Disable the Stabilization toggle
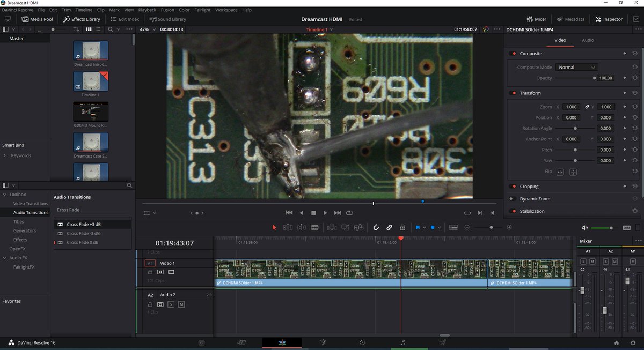 click(x=513, y=211)
